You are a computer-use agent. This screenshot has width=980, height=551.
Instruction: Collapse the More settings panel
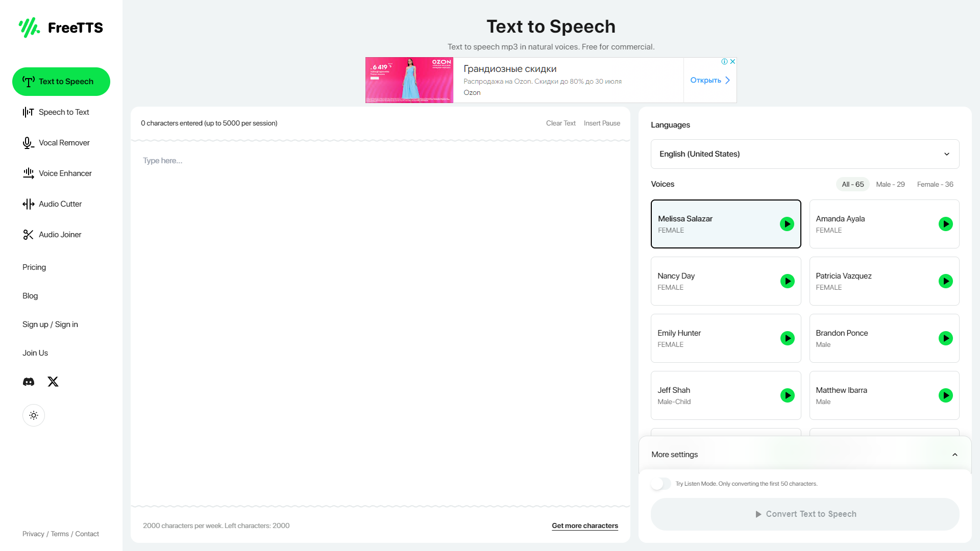955,454
